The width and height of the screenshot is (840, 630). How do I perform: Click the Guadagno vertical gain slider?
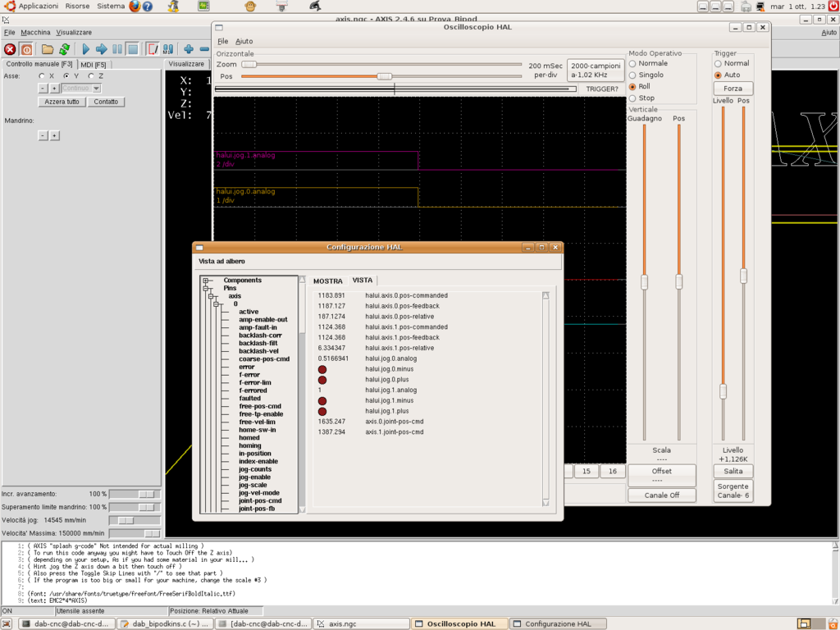pyautogui.click(x=645, y=282)
